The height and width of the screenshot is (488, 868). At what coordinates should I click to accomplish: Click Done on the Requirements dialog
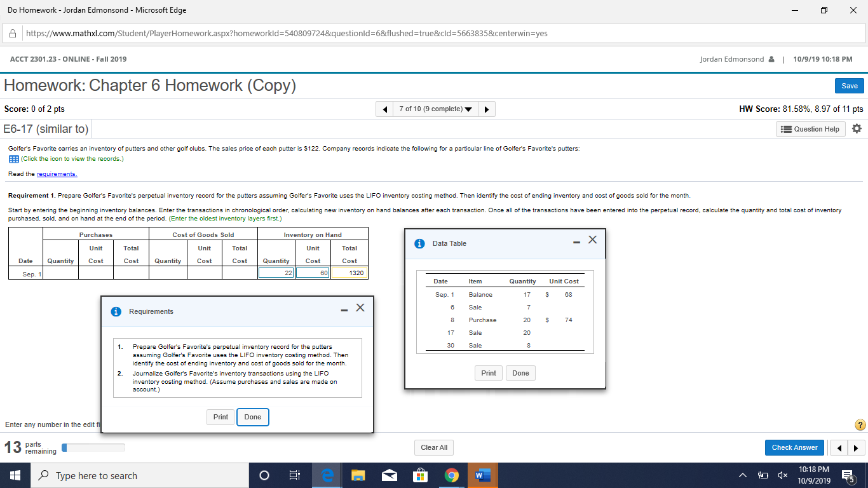tap(252, 417)
